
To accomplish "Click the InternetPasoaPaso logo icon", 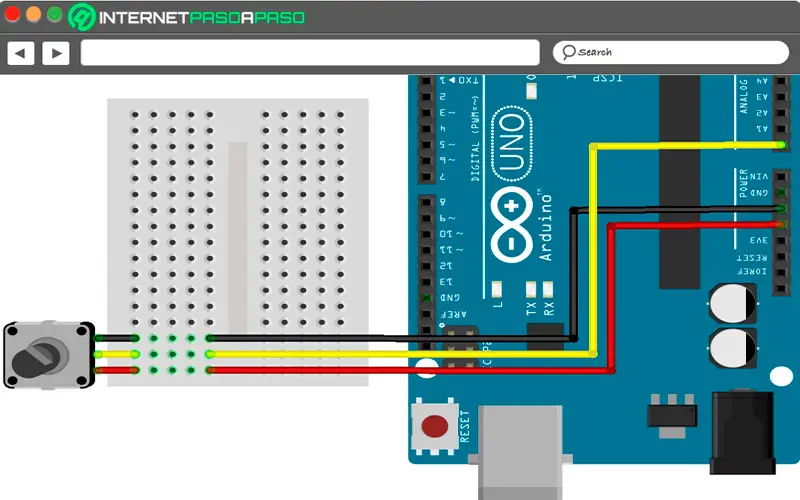I will (x=82, y=17).
